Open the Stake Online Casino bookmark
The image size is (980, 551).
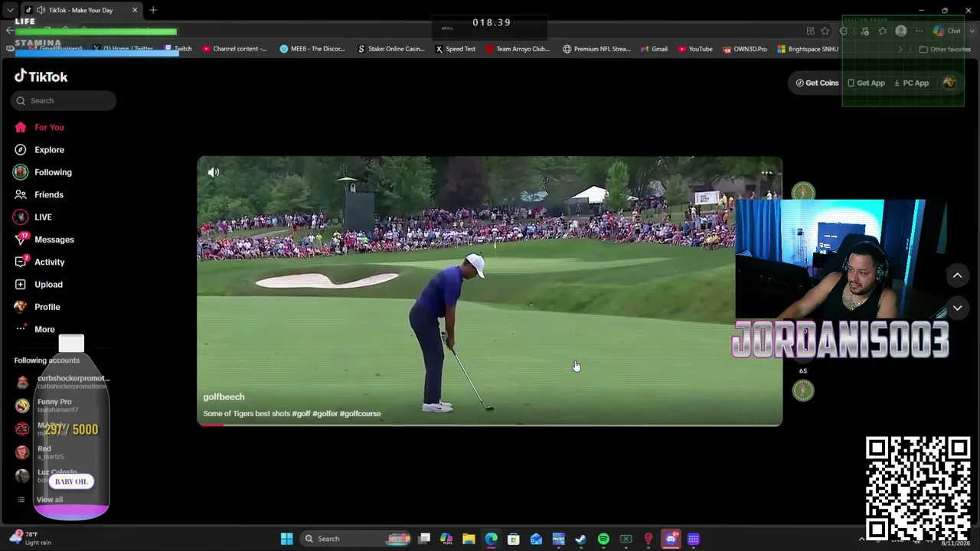click(391, 49)
